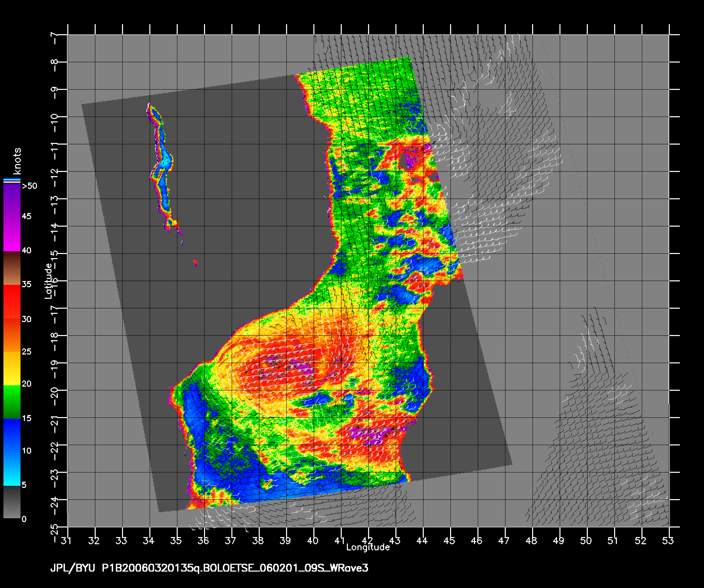Image resolution: width=704 pixels, height=588 pixels.
Task: Click the '>50' color bar label
Action: (x=29, y=186)
